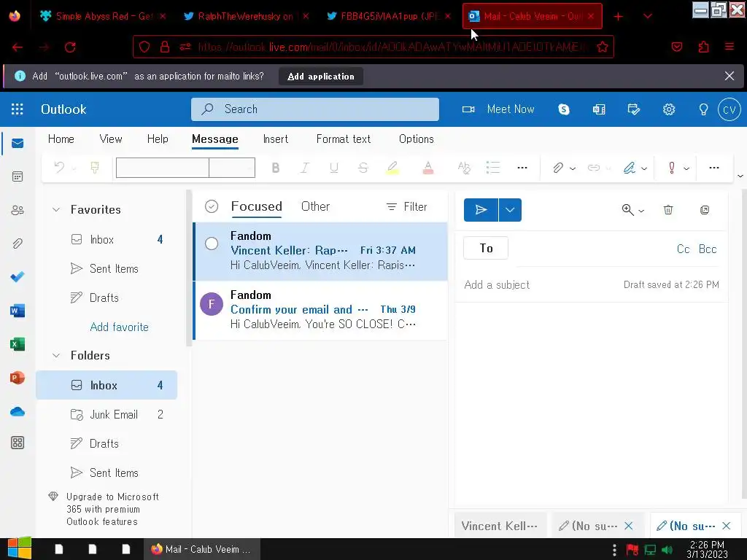Open Settings gear in Outlook header

tap(669, 109)
